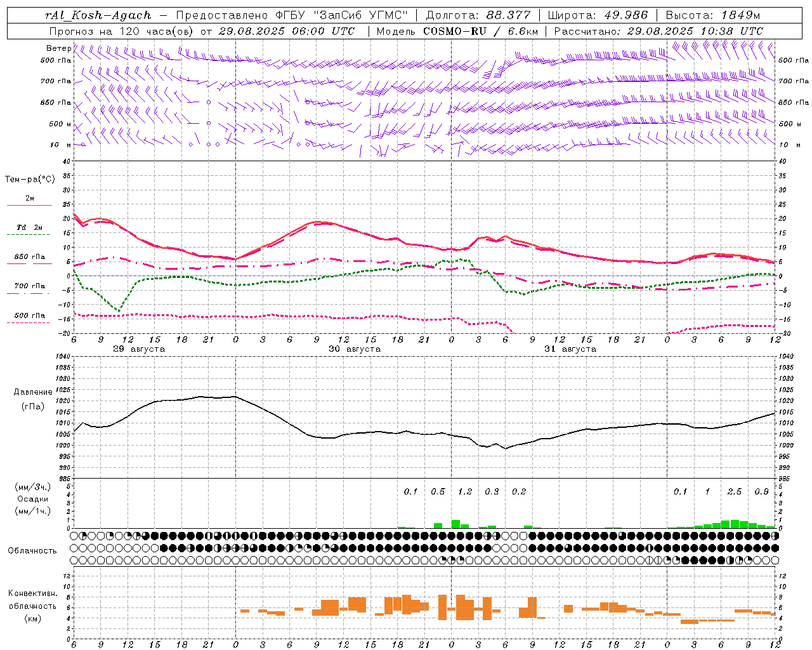Click the Облачность cloudiness panel label
Image resolution: width=812 pixels, height=650 pixels.
coord(32,551)
